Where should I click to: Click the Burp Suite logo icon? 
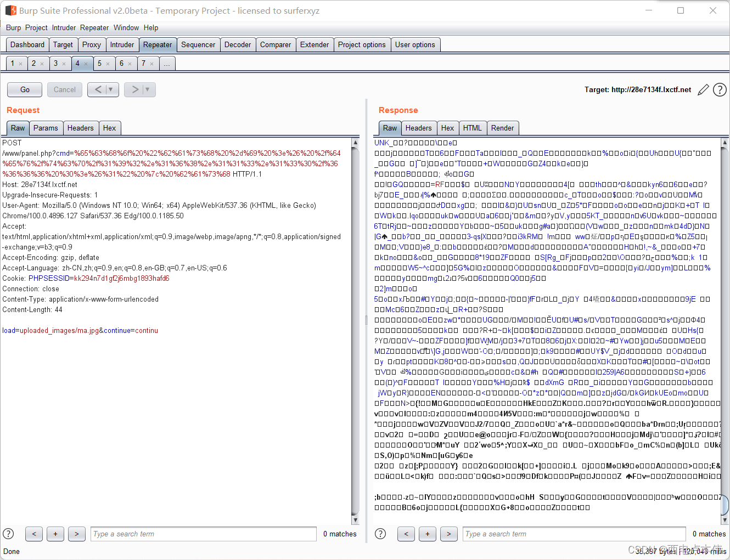pos(10,10)
